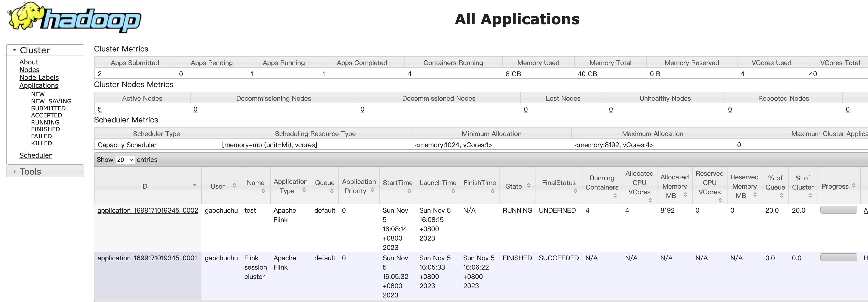Sort by State column sort icon
Viewport: 868px width, 302px height.
click(x=529, y=185)
